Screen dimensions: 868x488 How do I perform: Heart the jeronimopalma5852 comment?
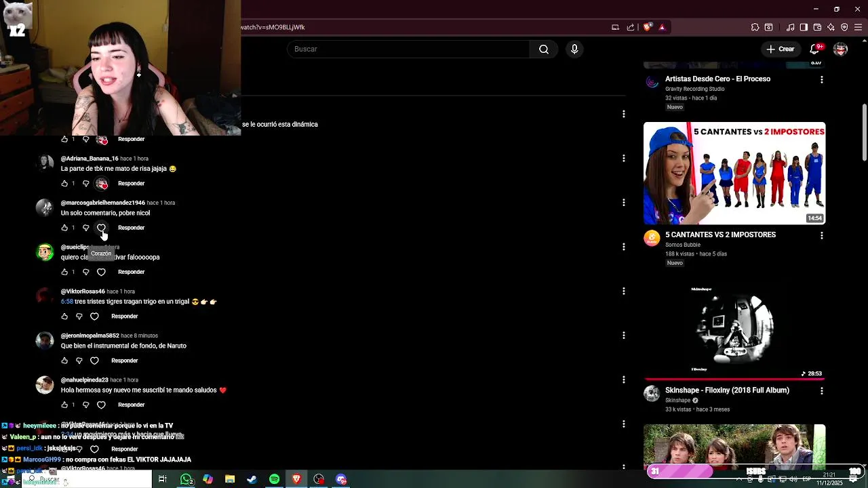[x=94, y=361]
